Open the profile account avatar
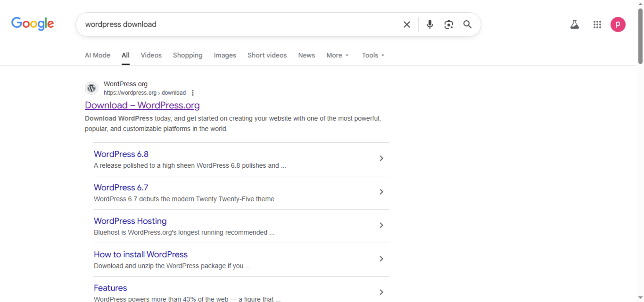 click(618, 24)
